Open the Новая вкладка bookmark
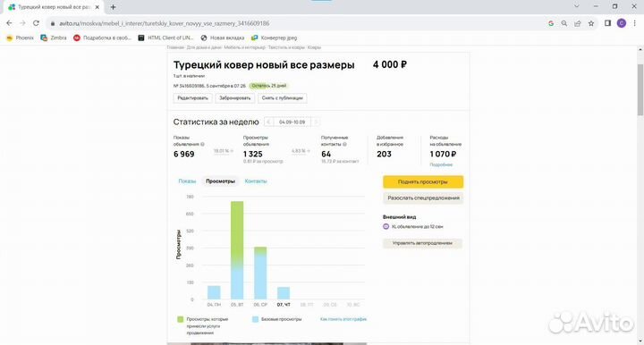644x345 pixels. tap(222, 38)
